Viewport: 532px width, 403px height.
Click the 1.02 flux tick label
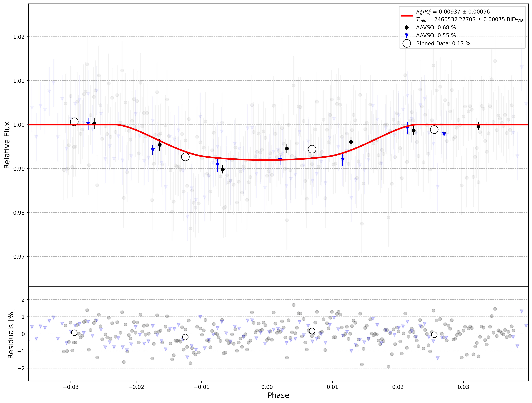[19, 37]
